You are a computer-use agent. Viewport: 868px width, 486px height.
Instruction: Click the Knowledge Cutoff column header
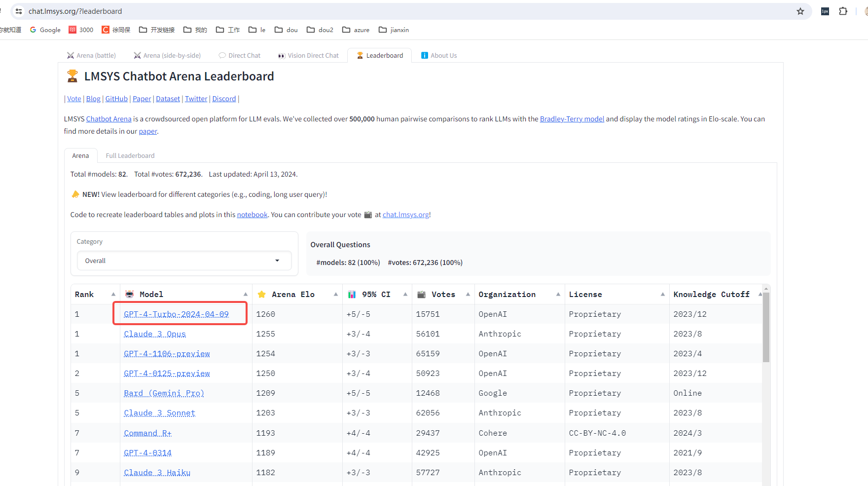tap(716, 295)
